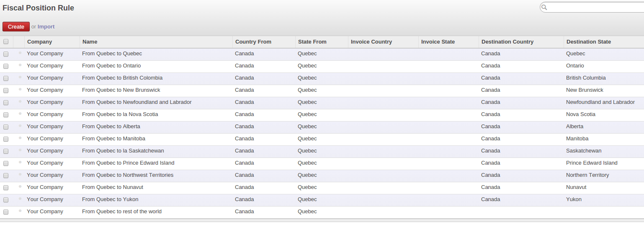644x243 pixels.
Task: Tick the From Quebec to Manitoba checkbox
Action: tap(6, 139)
